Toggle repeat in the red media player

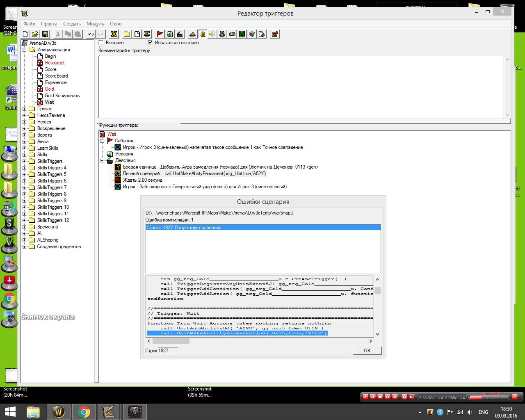pyautogui.click(x=404, y=397)
